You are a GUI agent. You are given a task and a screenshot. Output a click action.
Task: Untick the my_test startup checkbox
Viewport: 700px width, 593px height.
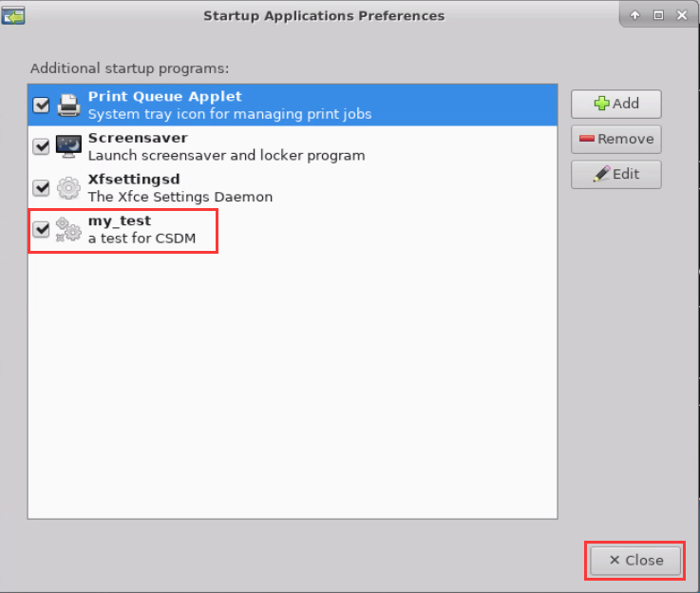pyautogui.click(x=41, y=230)
